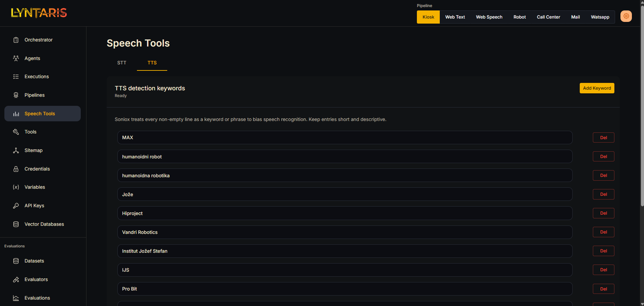Select the TTS tab
The image size is (644, 306).
(152, 63)
